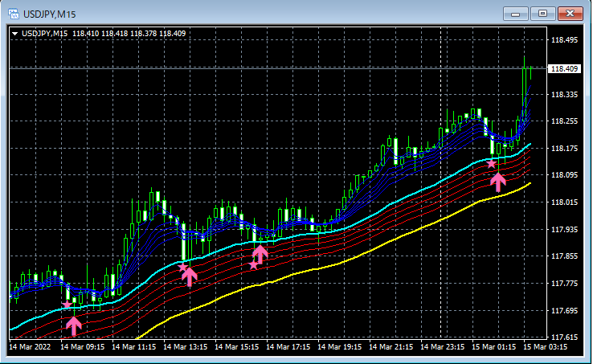Maximize the USDJPY,M15 chart window
Viewport: 593px width, 364px height.
542,14
